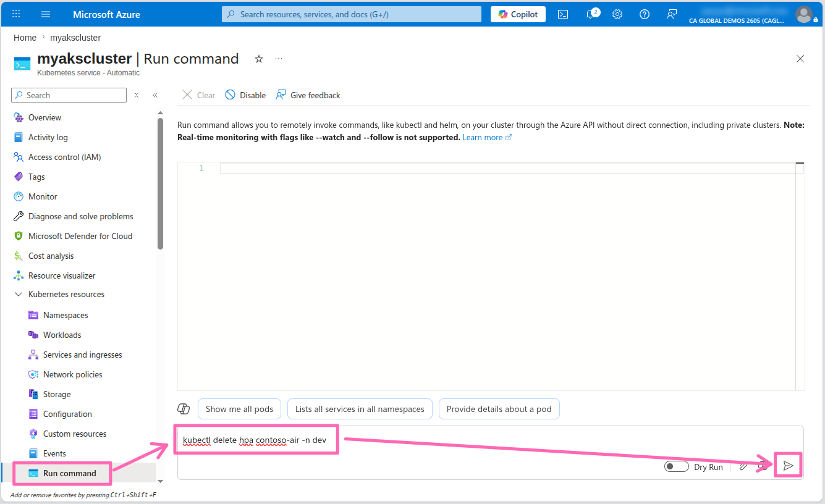
Task: Click Give feedback in the toolbar
Action: (x=308, y=95)
